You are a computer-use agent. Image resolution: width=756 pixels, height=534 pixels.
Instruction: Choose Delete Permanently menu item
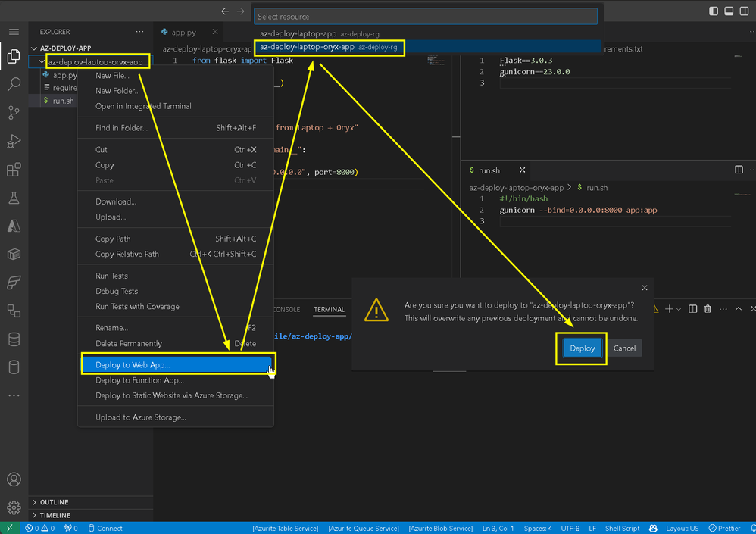[177, 344]
